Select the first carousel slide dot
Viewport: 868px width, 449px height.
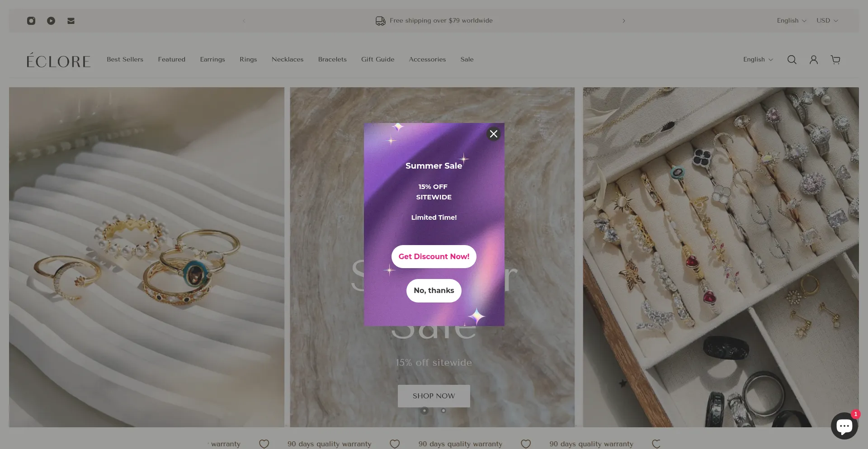425,411
